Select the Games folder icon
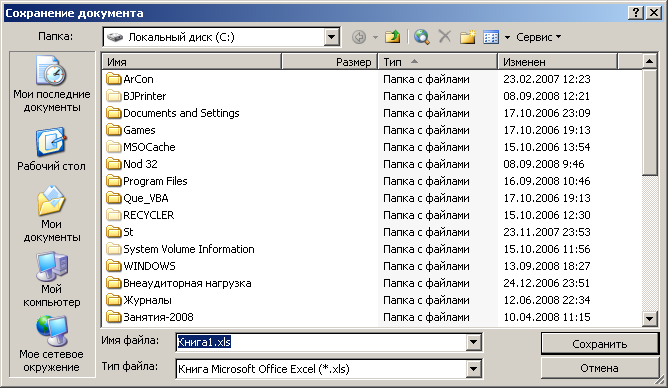The image size is (668, 388). tap(113, 130)
